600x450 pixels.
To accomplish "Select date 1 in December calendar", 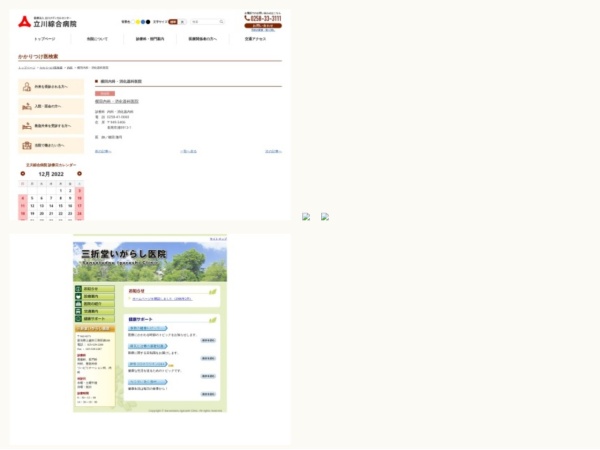I will point(60,191).
